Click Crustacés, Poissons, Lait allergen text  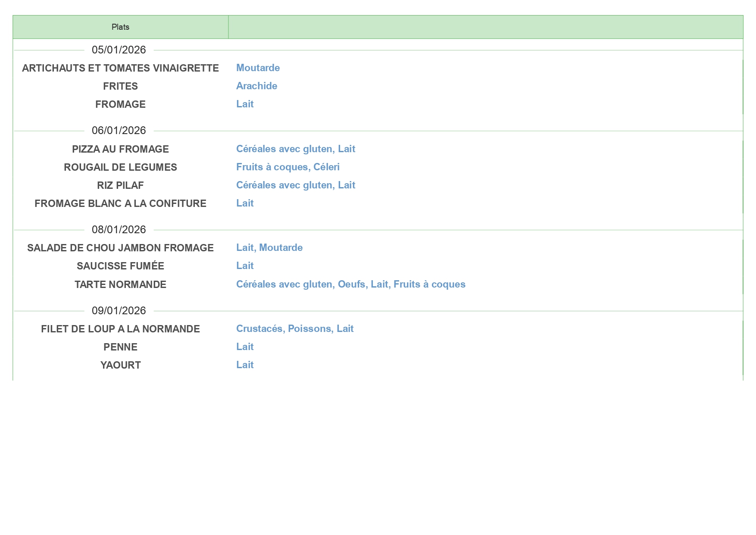(294, 329)
